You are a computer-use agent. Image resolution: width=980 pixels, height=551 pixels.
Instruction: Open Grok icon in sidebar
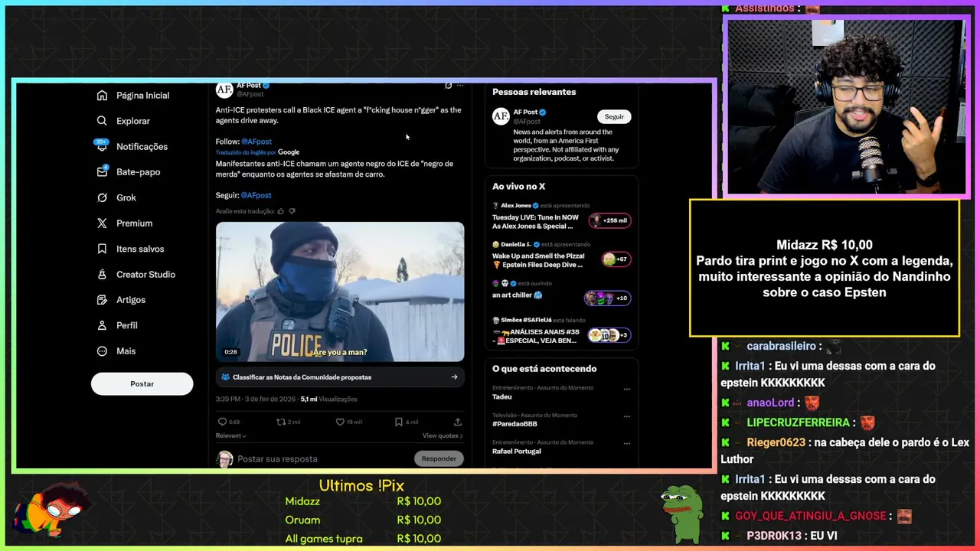102,197
